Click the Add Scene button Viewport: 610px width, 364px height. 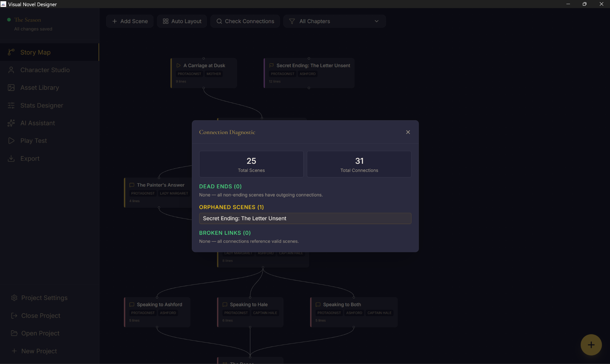click(130, 21)
